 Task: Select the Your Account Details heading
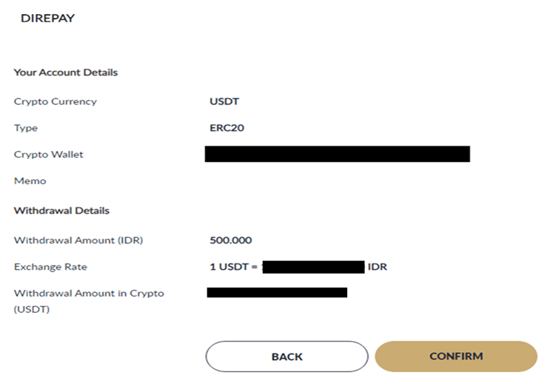(66, 72)
